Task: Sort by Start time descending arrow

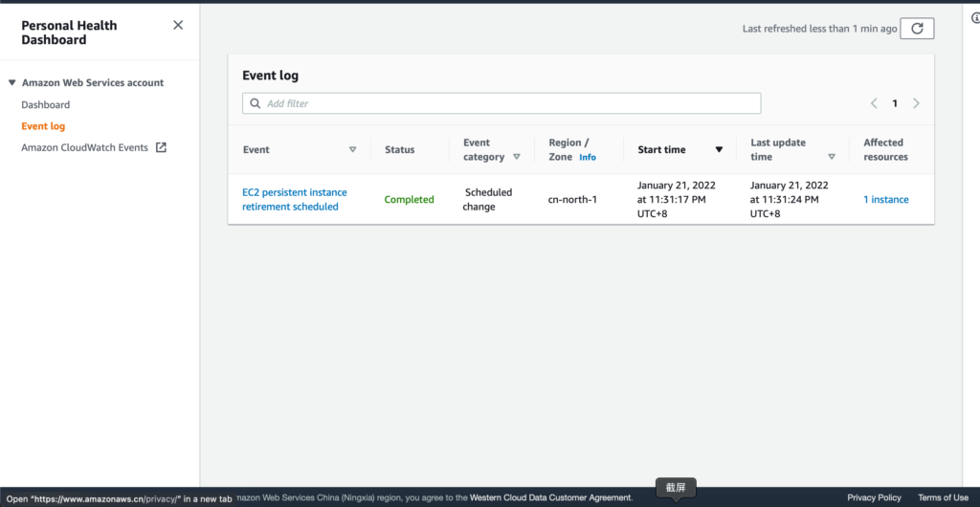Action: point(719,150)
